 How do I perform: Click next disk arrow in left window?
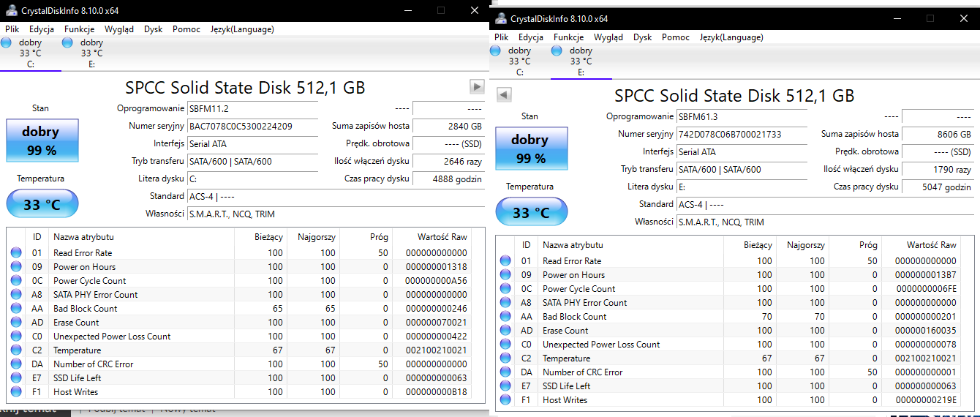coord(477,87)
